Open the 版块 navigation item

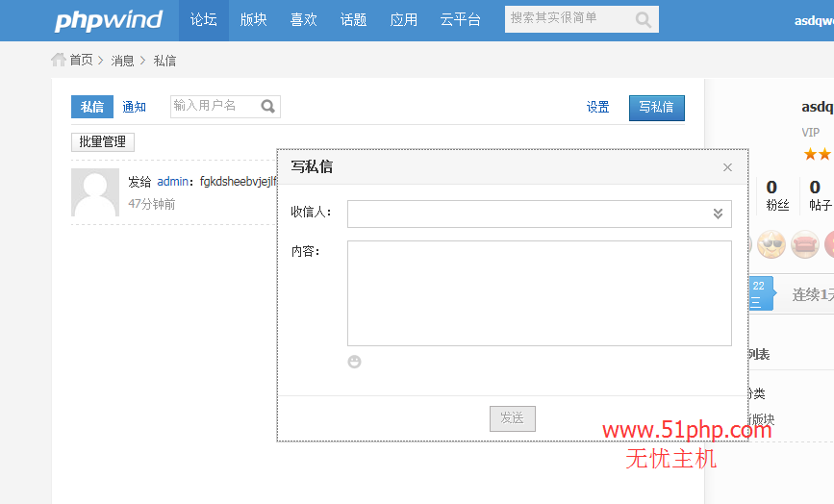(x=253, y=20)
